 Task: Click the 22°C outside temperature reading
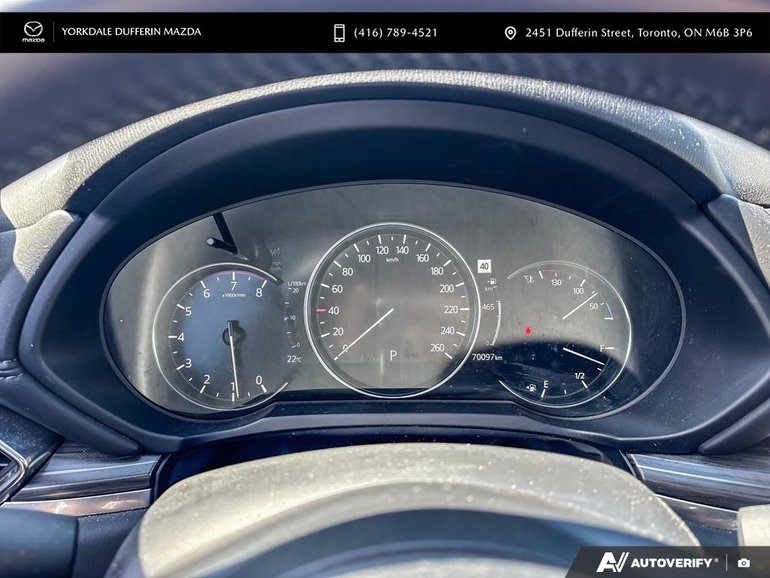tap(293, 358)
